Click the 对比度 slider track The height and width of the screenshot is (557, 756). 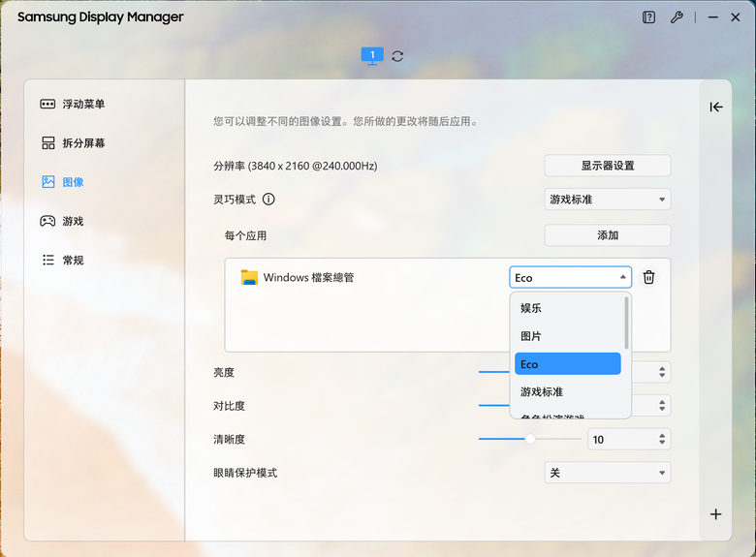(493, 405)
